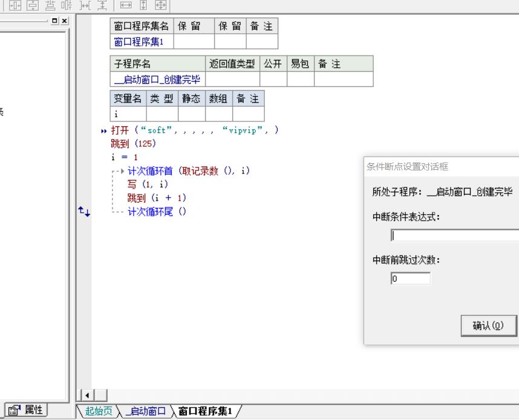Select the 窗口程序集1 bottom tab
The image size is (519, 420).
[x=205, y=411]
